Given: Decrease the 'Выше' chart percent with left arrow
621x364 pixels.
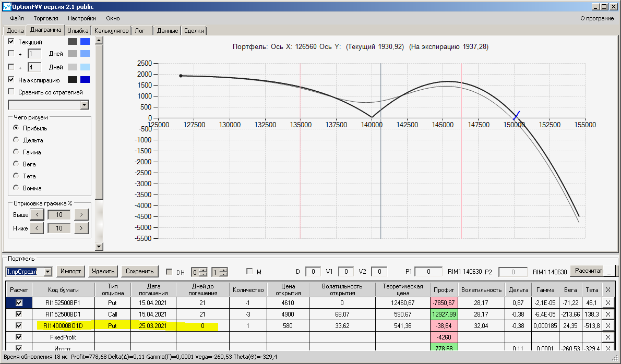Looking at the screenshot, I should 37,214.
